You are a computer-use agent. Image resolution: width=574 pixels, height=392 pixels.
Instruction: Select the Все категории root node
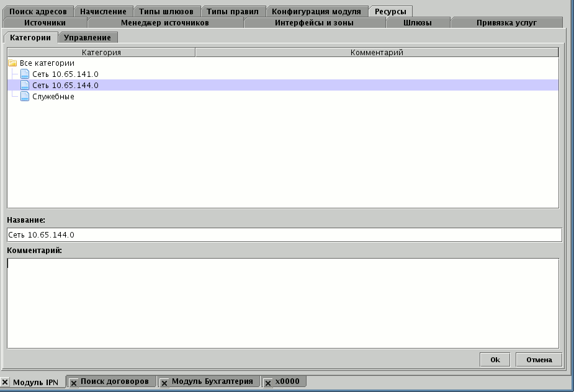pos(47,63)
